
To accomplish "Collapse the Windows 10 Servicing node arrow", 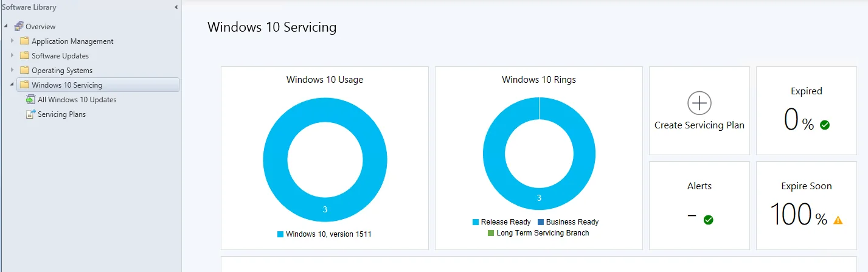I will click(12, 85).
